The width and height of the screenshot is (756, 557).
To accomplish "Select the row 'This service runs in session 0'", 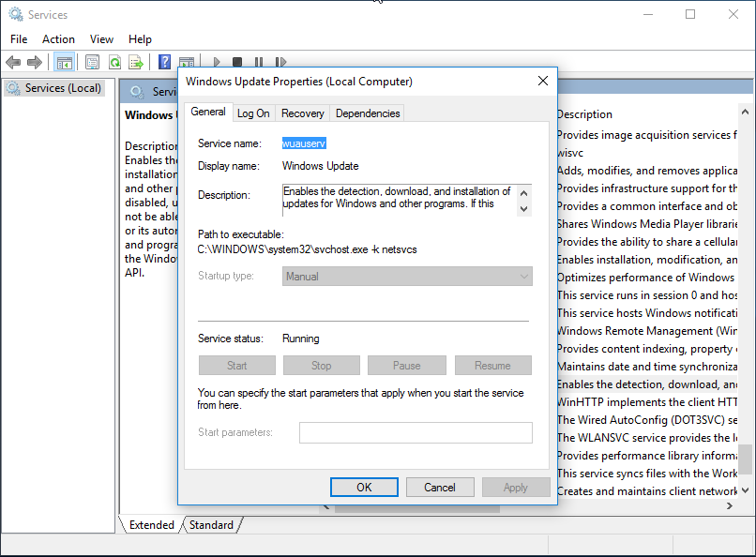I will tap(647, 295).
